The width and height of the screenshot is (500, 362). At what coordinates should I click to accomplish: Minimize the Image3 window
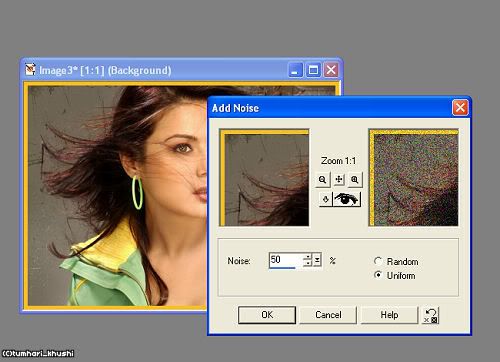point(295,70)
